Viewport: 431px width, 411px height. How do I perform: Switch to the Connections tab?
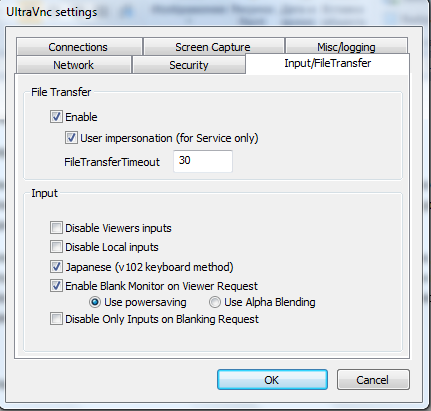click(x=79, y=47)
